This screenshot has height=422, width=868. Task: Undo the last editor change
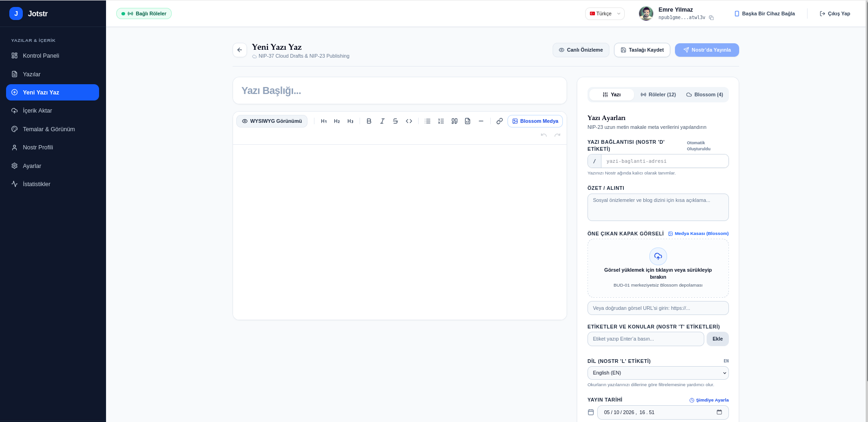pos(544,135)
